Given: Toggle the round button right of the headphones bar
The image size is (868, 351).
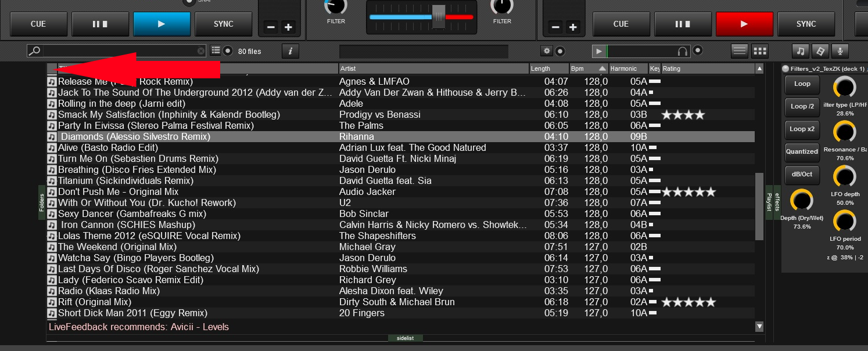Looking at the screenshot, I should click(x=698, y=50).
